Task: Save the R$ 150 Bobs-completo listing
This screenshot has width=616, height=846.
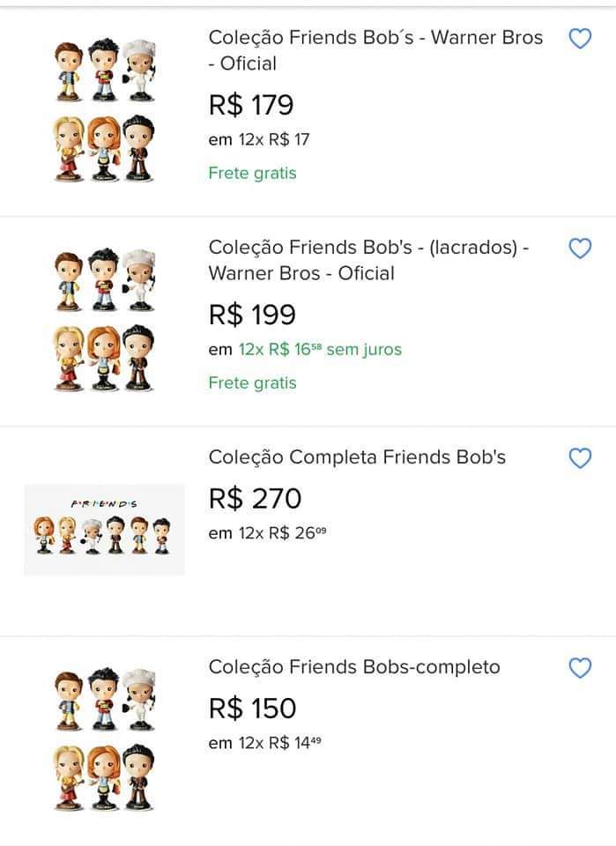Action: pos(580,668)
